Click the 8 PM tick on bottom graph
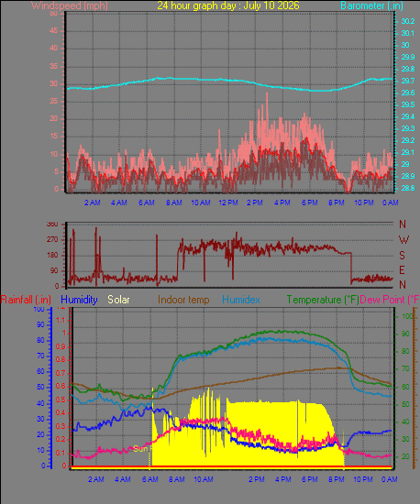Viewport: 420px width, 504px height. pyautogui.click(x=336, y=479)
